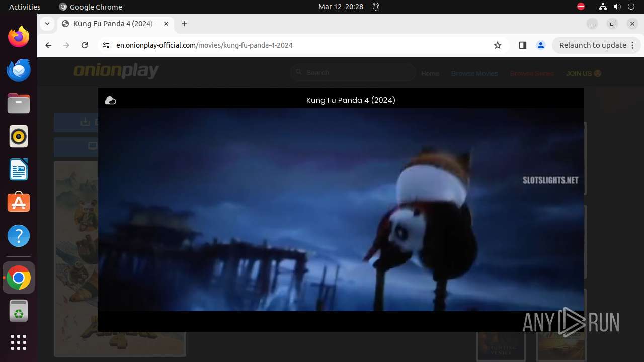Open the Activities overview
The width and height of the screenshot is (644, 362).
(25, 7)
